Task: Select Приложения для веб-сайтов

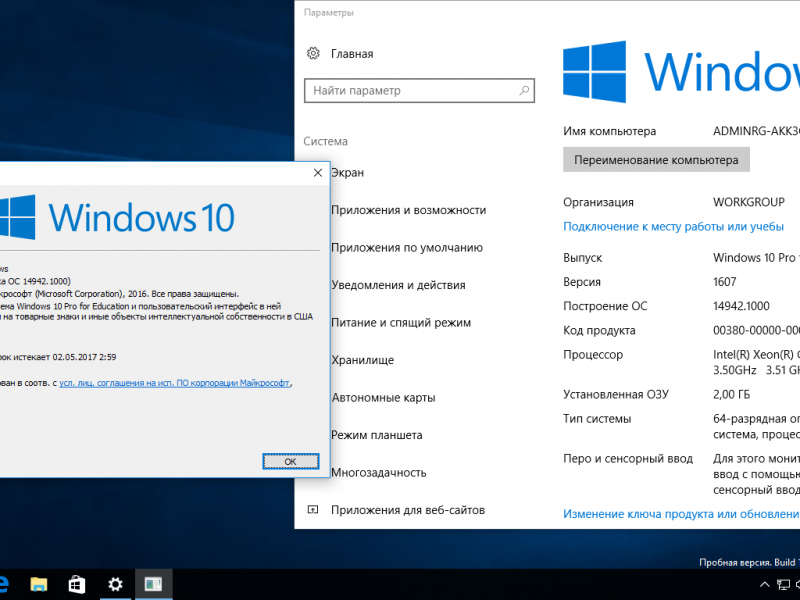Action: click(408, 510)
